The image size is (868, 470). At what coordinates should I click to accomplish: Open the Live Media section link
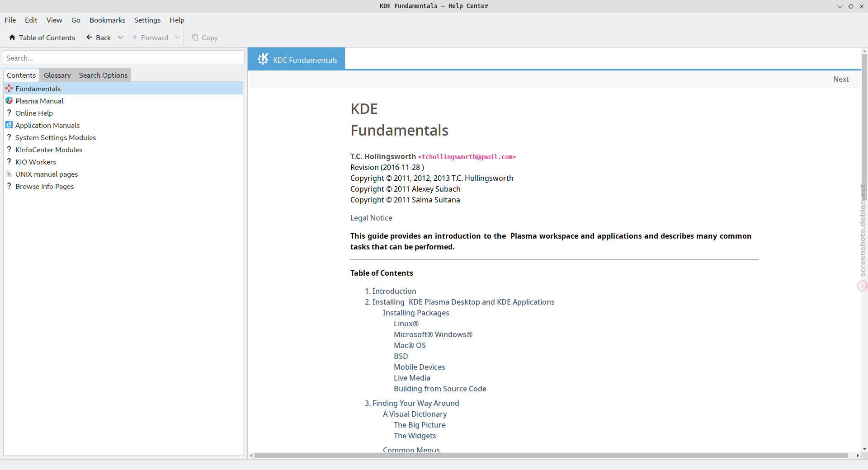tap(412, 378)
